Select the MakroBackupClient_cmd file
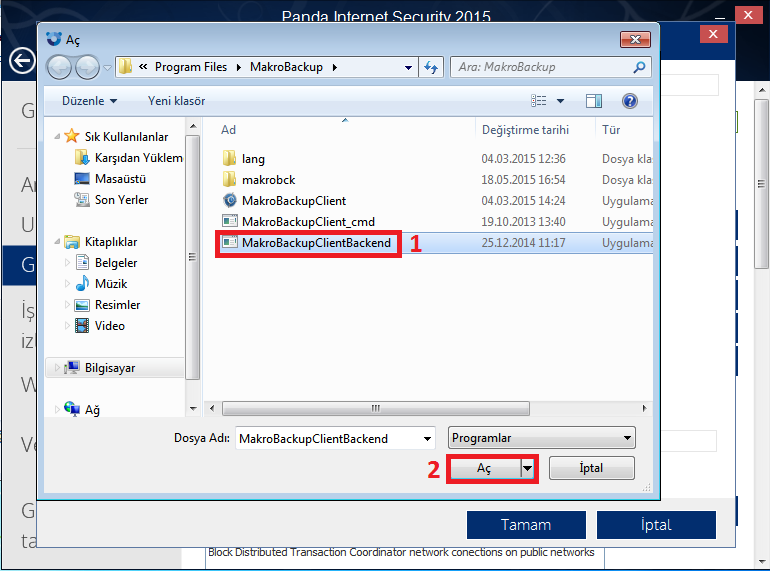770x571 pixels. [x=308, y=222]
